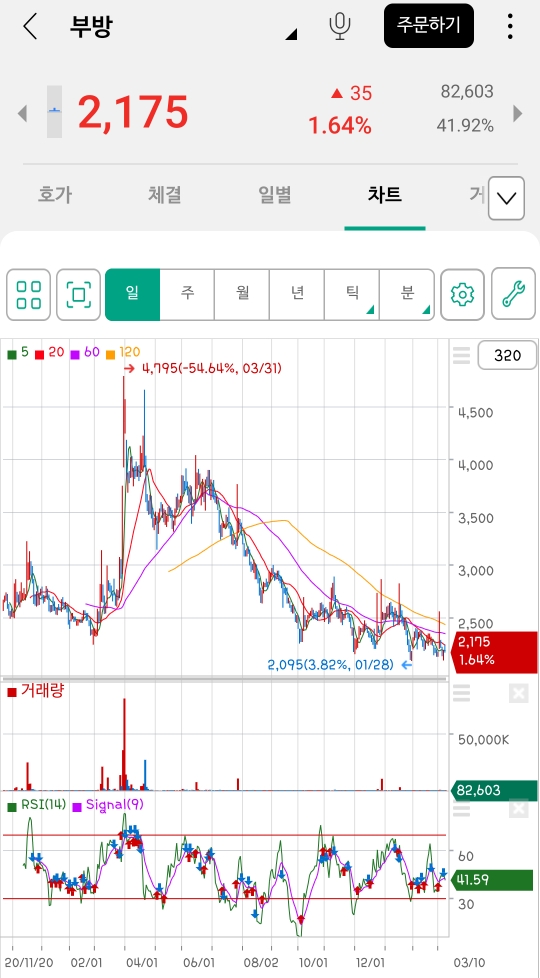Tap the 4,795 high price annotation

203,369
